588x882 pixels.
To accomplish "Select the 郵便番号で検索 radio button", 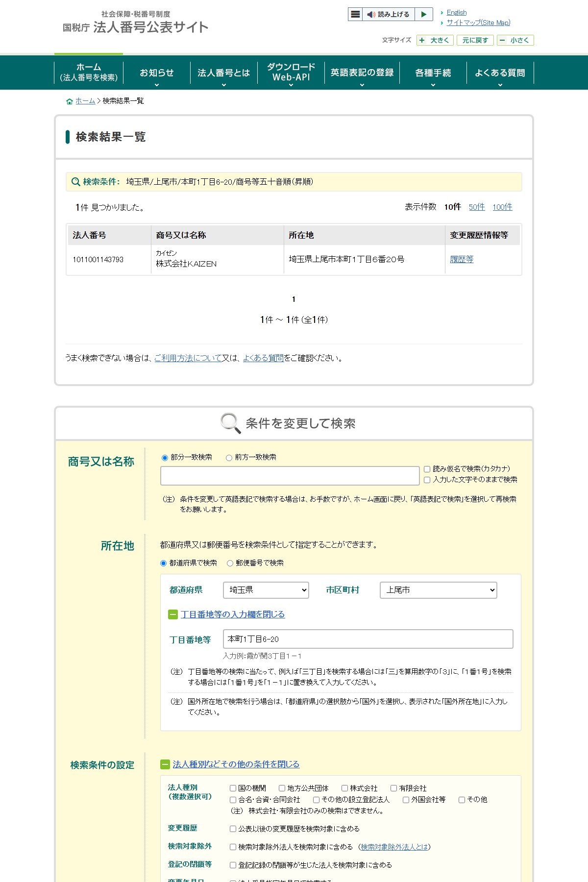I will (x=230, y=563).
